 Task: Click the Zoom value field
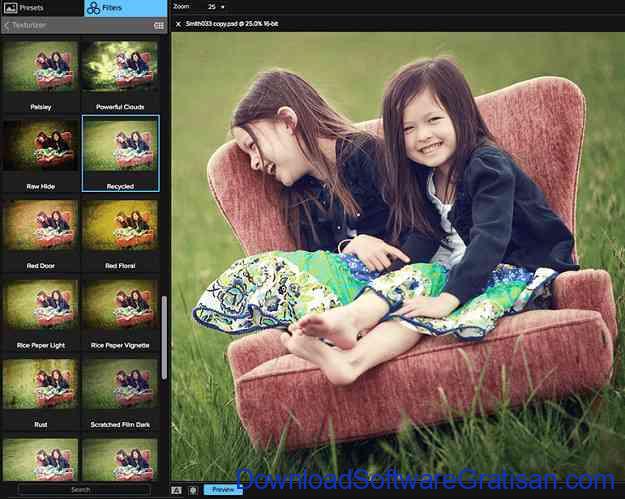[212, 7]
